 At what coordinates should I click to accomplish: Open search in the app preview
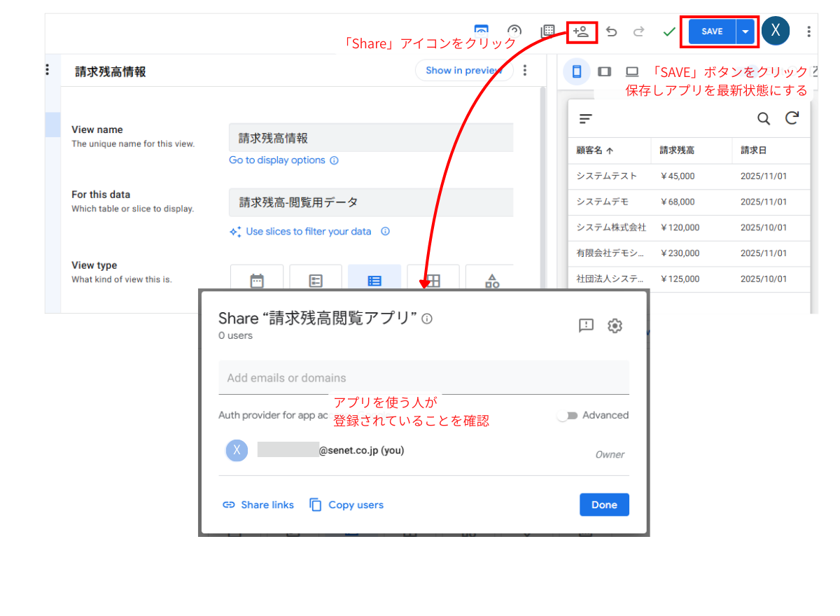click(x=764, y=118)
